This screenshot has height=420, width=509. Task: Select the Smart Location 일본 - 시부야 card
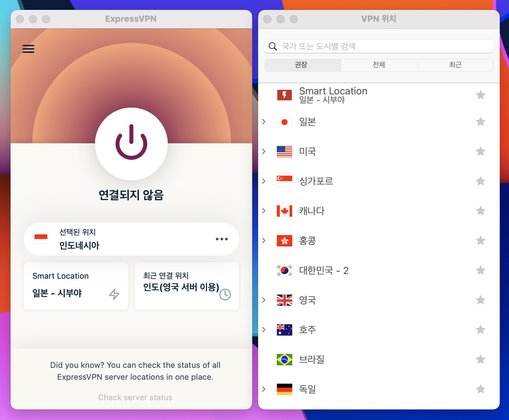pos(76,286)
